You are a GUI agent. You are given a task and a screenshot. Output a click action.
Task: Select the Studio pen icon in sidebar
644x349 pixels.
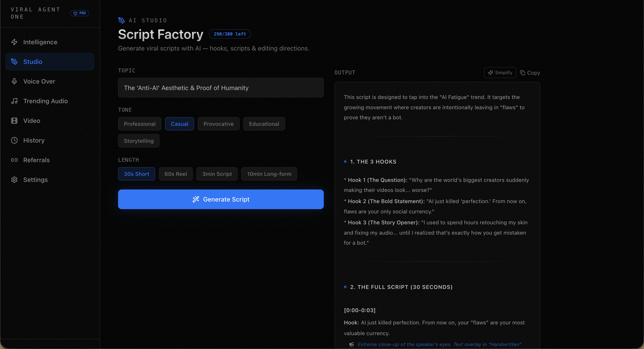[x=14, y=61]
